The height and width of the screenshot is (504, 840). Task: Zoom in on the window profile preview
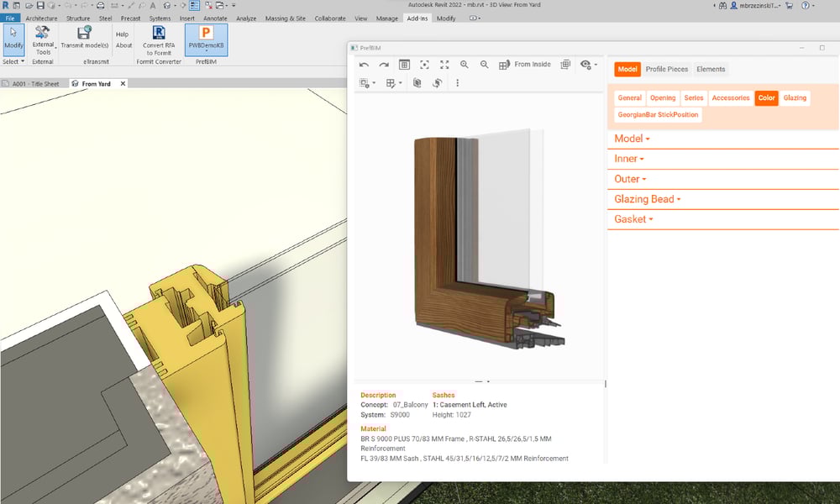(465, 65)
